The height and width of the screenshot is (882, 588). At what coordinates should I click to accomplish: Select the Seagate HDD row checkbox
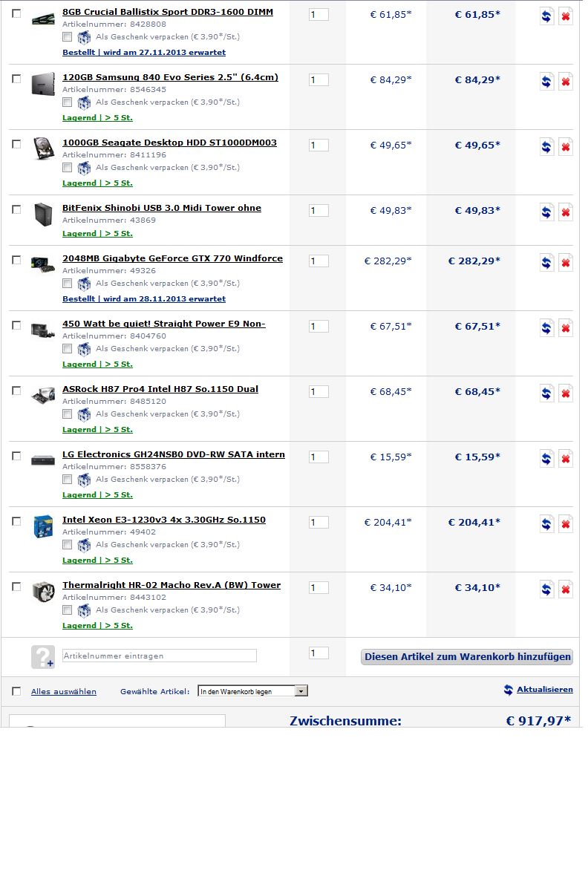(16, 144)
